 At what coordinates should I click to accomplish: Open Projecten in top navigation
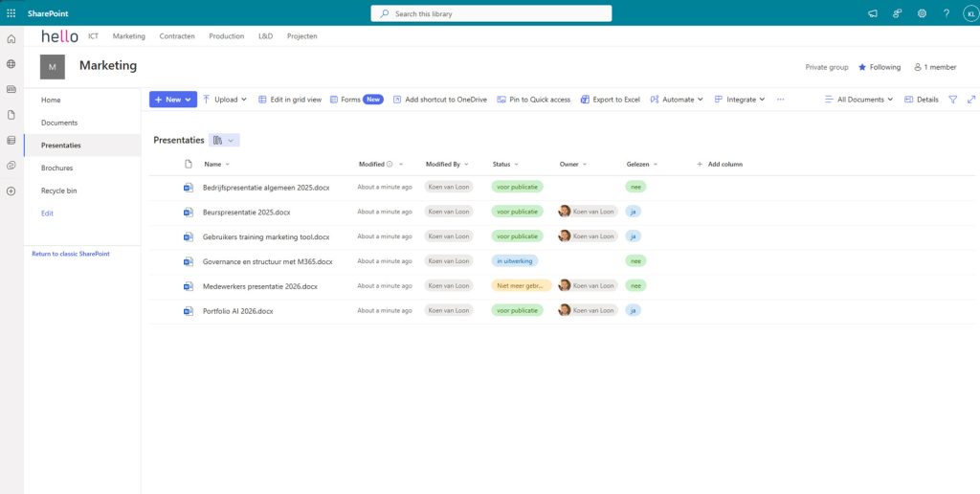click(x=301, y=36)
